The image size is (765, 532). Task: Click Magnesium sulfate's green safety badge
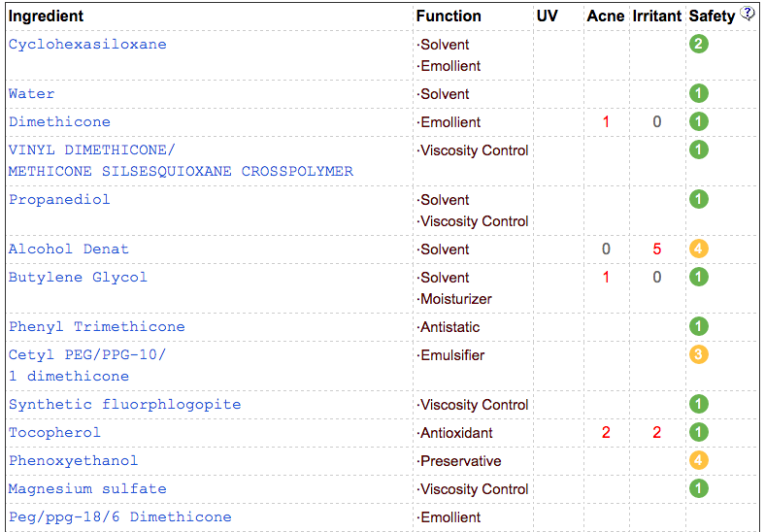(699, 488)
